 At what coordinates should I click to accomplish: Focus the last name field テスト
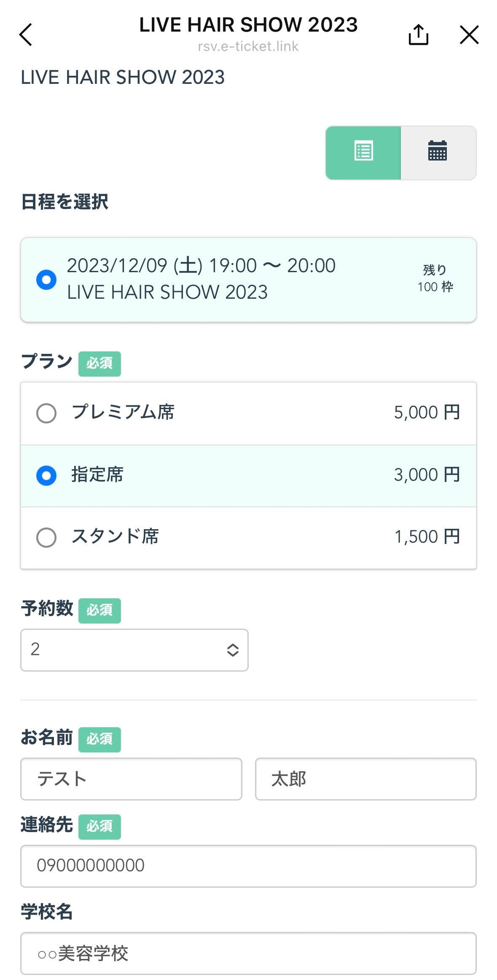[x=131, y=779]
